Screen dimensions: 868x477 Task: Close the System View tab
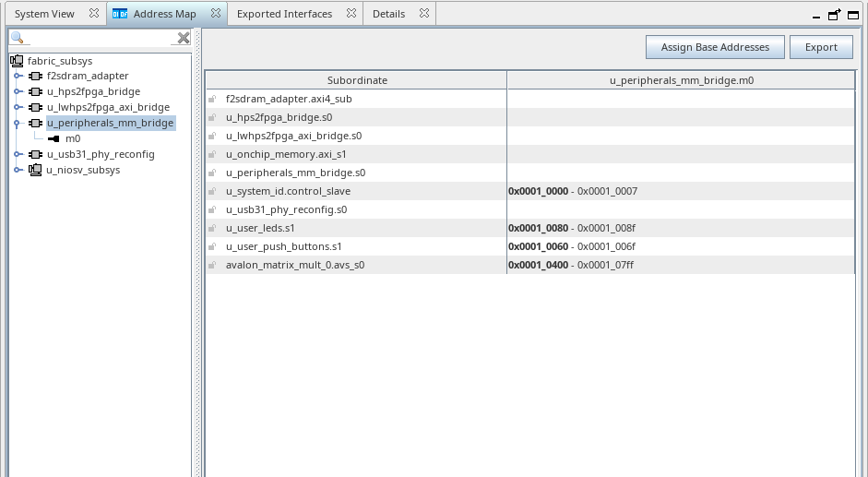[x=94, y=13]
